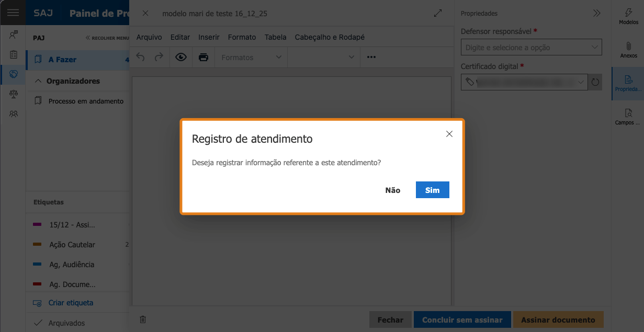
Task: Open people group sidebar icon
Action: (13, 113)
